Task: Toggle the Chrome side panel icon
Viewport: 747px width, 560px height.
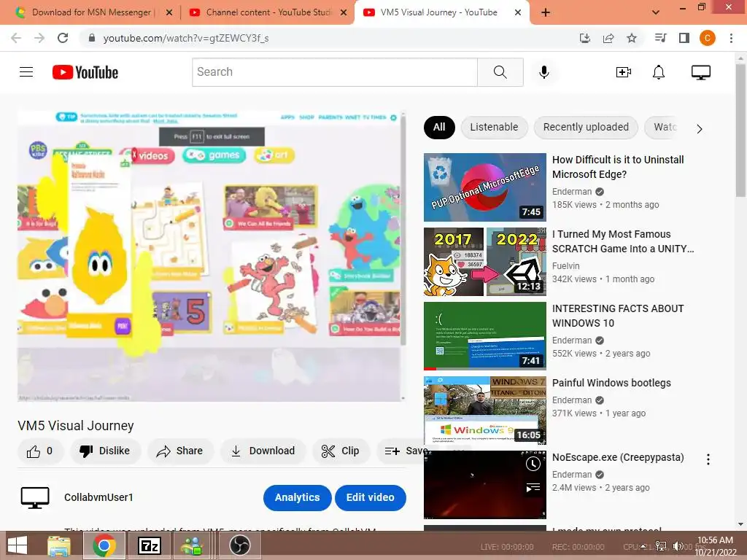Action: [684, 38]
